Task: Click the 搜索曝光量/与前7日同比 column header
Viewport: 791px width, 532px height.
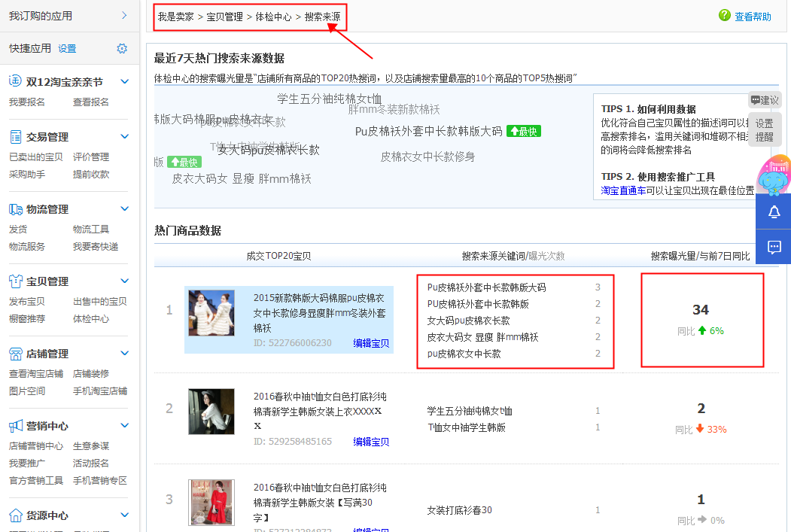Action: (x=700, y=256)
